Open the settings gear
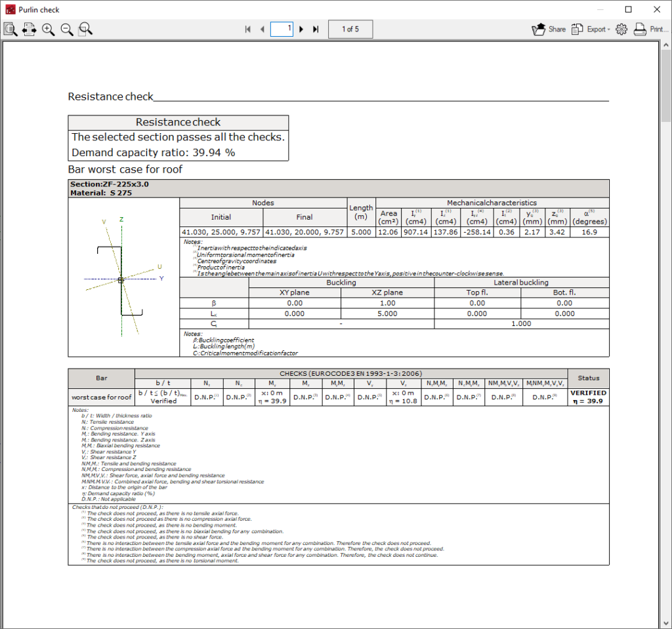The image size is (672, 629). pos(621,29)
